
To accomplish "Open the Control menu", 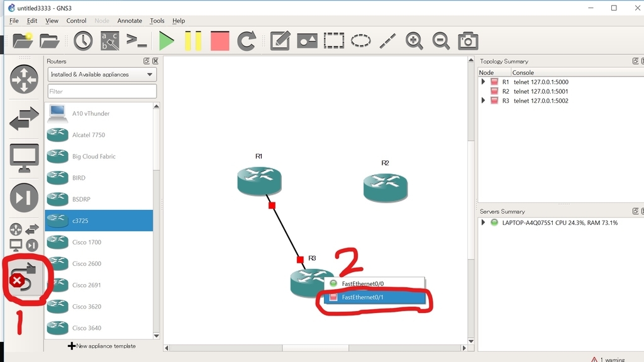I will pyautogui.click(x=76, y=21).
